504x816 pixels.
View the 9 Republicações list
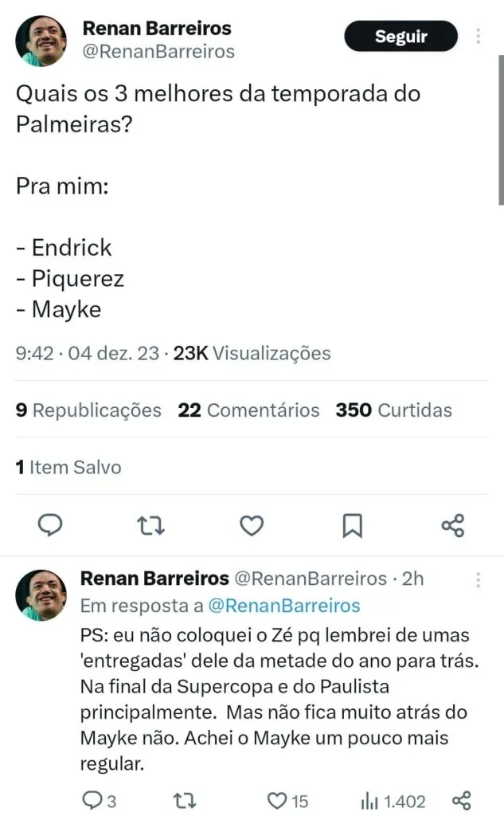(88, 410)
